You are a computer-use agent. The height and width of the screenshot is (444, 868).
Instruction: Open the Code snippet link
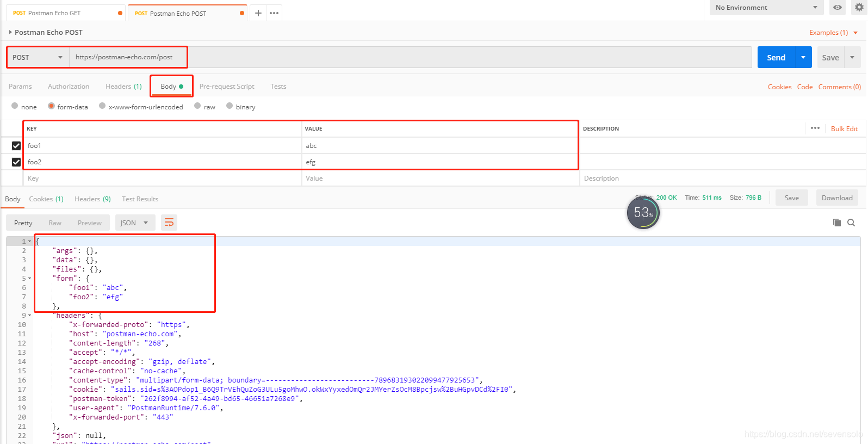click(805, 87)
